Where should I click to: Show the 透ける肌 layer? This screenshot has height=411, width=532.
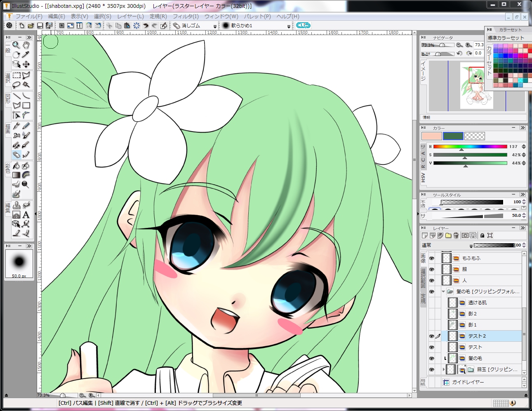432,303
